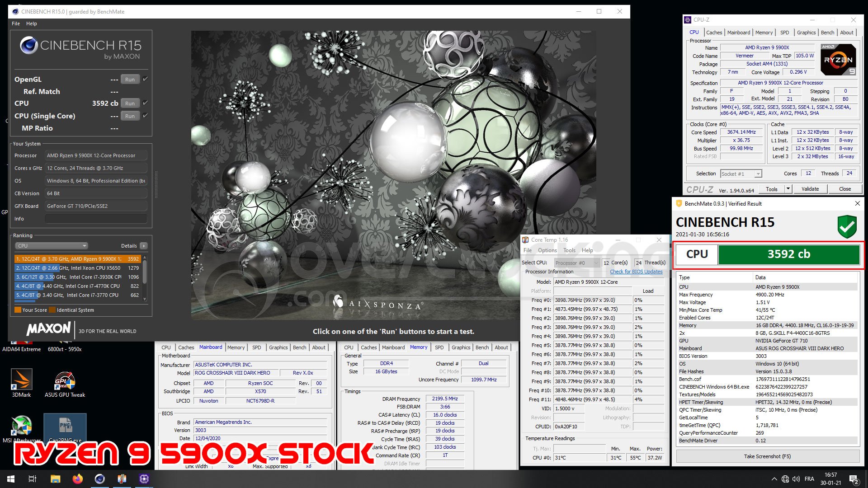Click the Validate button in CPU-Z
Screen dimensions: 868x488
810,189
